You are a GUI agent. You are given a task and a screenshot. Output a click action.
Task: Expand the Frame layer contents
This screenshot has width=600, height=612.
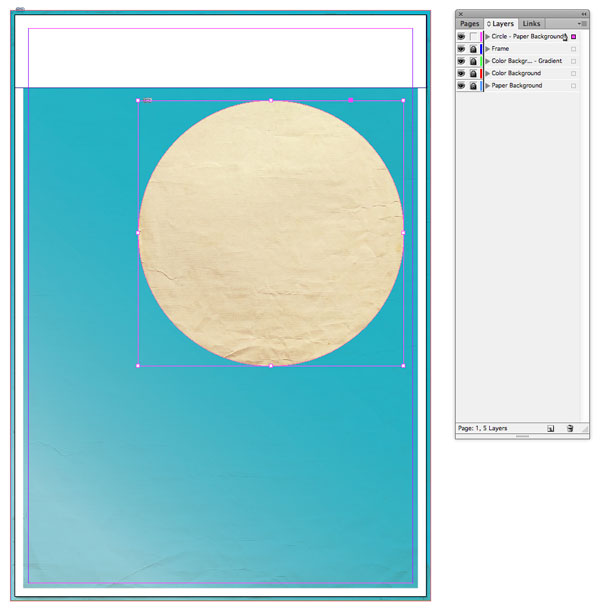tap(488, 49)
